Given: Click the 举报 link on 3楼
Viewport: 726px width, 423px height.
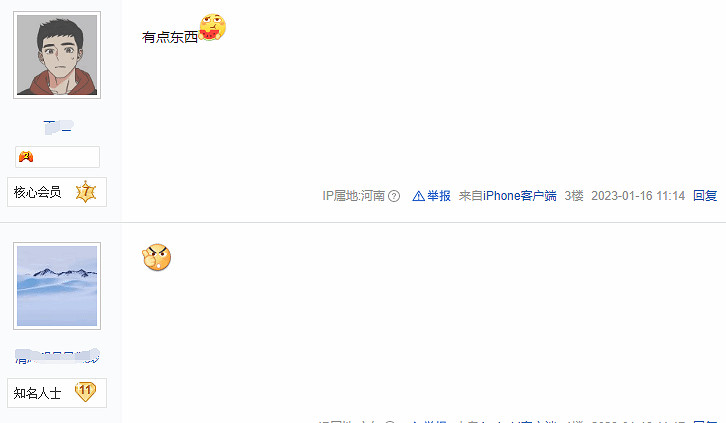Looking at the screenshot, I should pos(438,196).
